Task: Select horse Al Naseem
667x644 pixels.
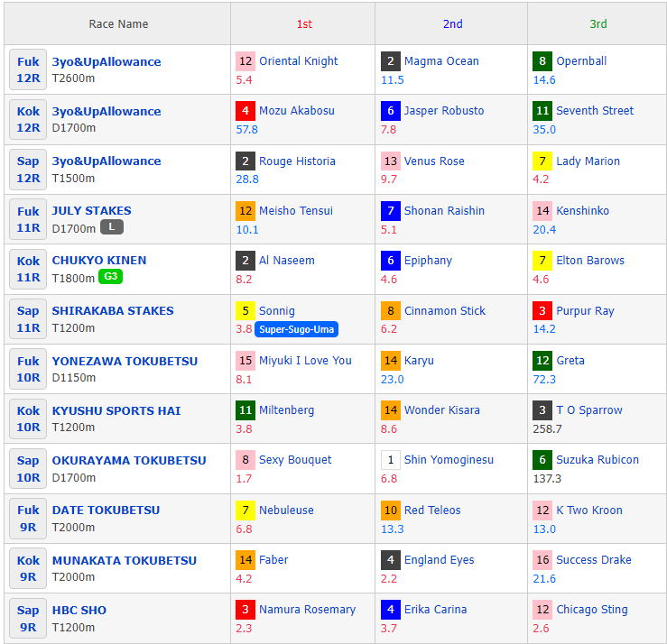Action: (x=286, y=261)
